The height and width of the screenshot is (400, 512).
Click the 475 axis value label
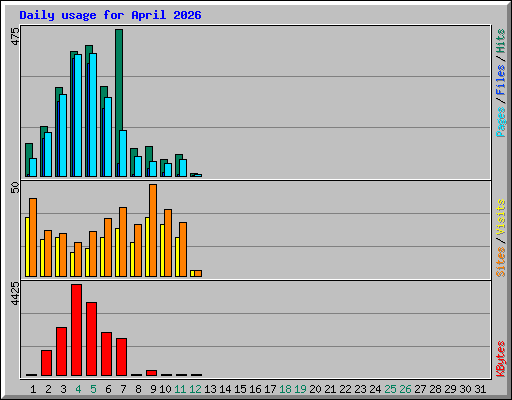15,36
